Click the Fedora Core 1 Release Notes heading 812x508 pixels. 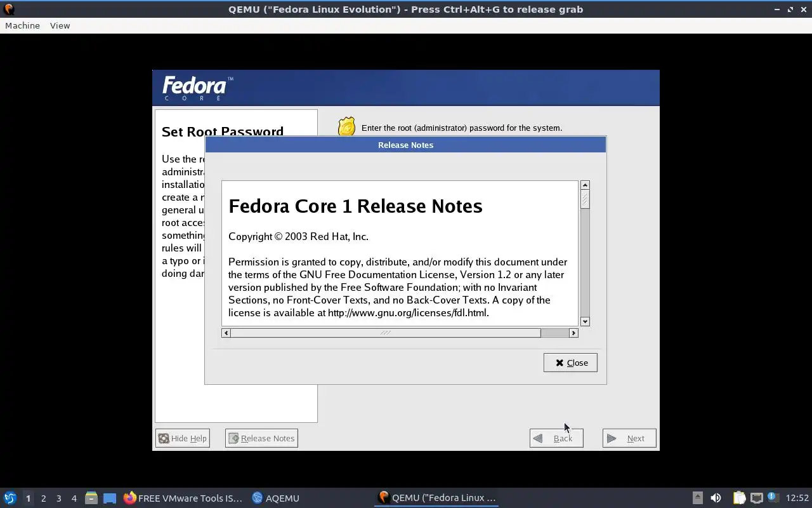355,206
